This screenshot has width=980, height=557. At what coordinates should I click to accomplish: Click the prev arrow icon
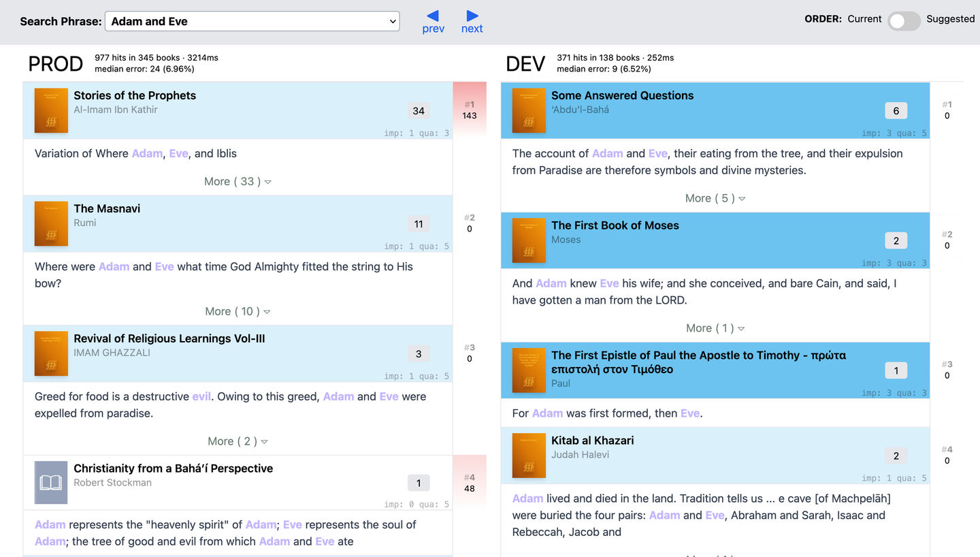coord(433,16)
